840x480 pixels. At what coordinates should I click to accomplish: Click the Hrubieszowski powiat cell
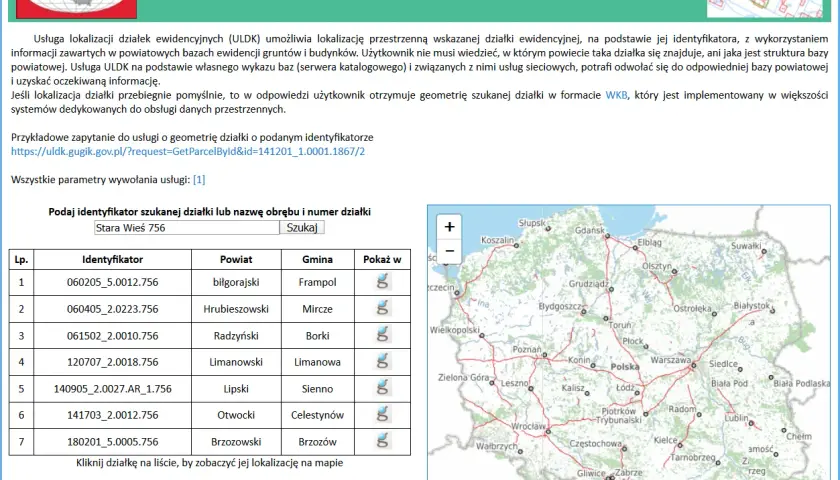click(236, 309)
